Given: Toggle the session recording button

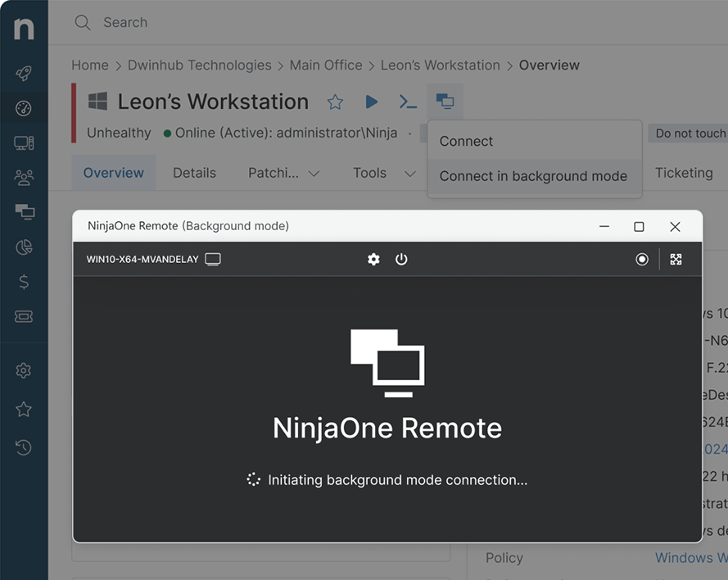Looking at the screenshot, I should pos(642,259).
